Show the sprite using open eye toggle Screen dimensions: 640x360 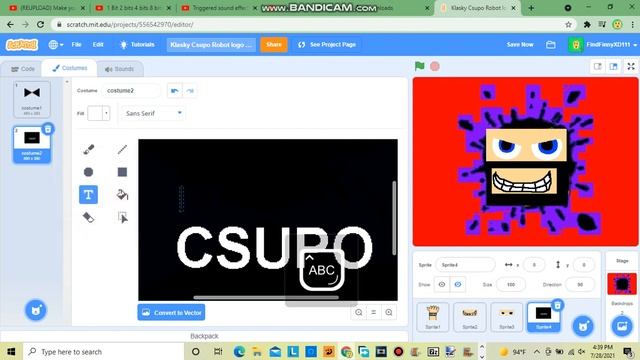[x=442, y=284]
